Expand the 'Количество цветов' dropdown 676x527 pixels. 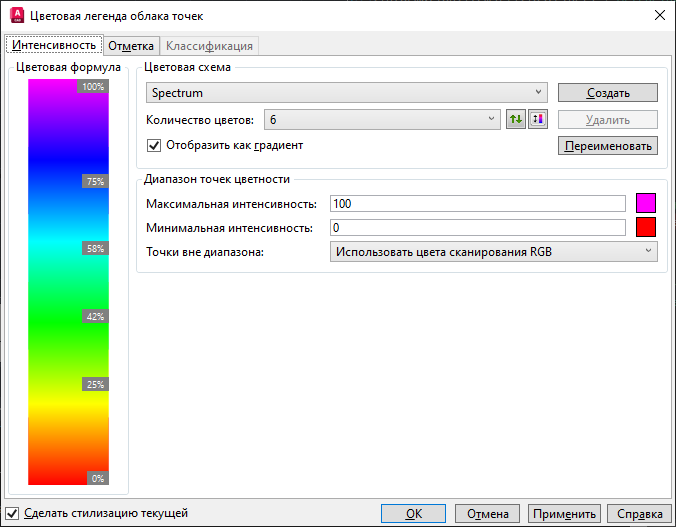coord(382,119)
